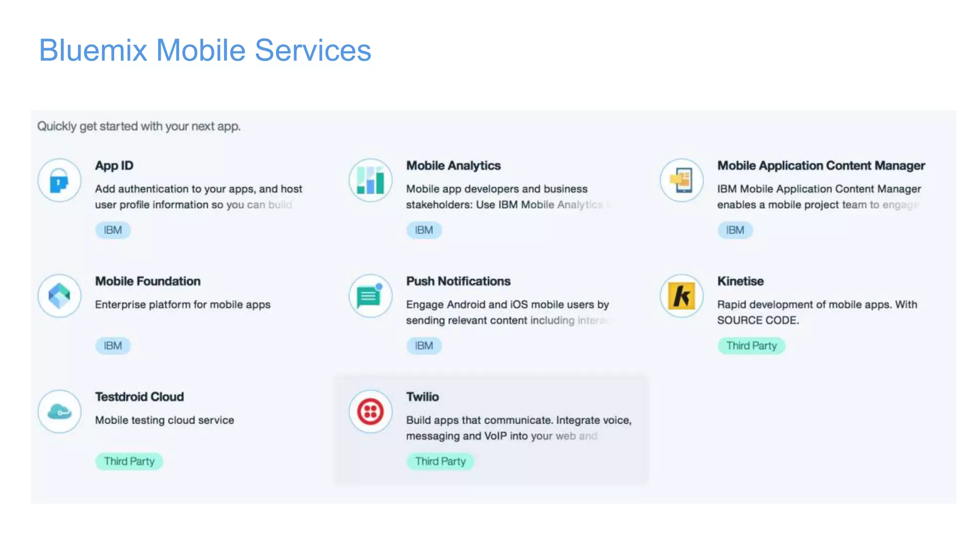Select the Testdroid Cloud icon
Screen dimensions: 980x551
coord(59,411)
